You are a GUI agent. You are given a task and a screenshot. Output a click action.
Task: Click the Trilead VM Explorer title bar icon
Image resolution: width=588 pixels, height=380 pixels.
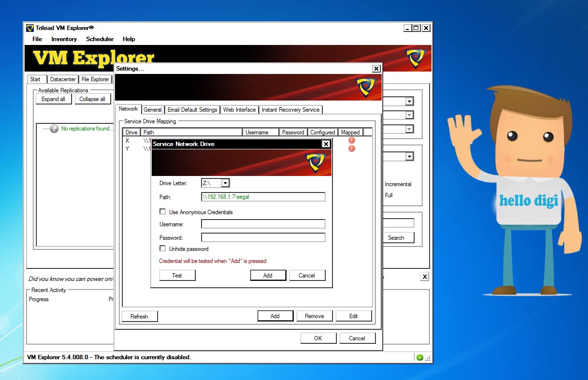pos(30,28)
